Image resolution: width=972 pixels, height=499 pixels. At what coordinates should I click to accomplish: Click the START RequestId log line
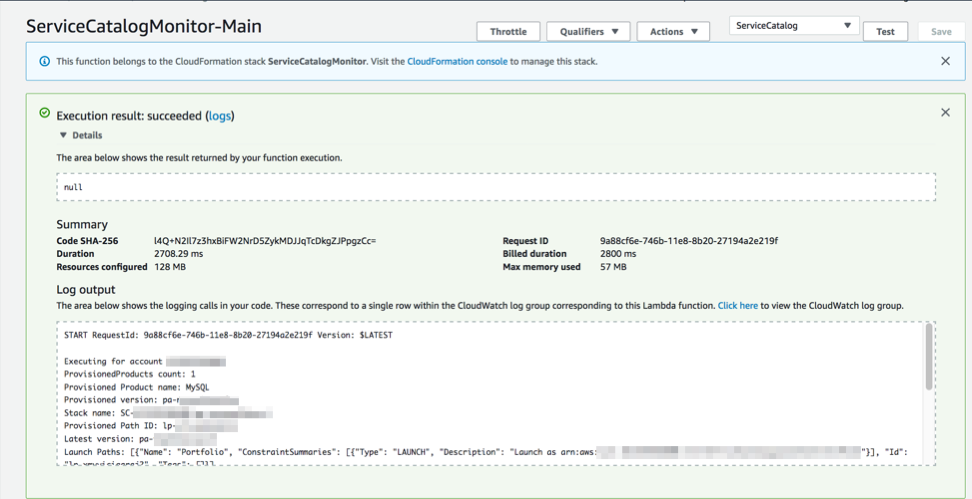tap(228, 335)
